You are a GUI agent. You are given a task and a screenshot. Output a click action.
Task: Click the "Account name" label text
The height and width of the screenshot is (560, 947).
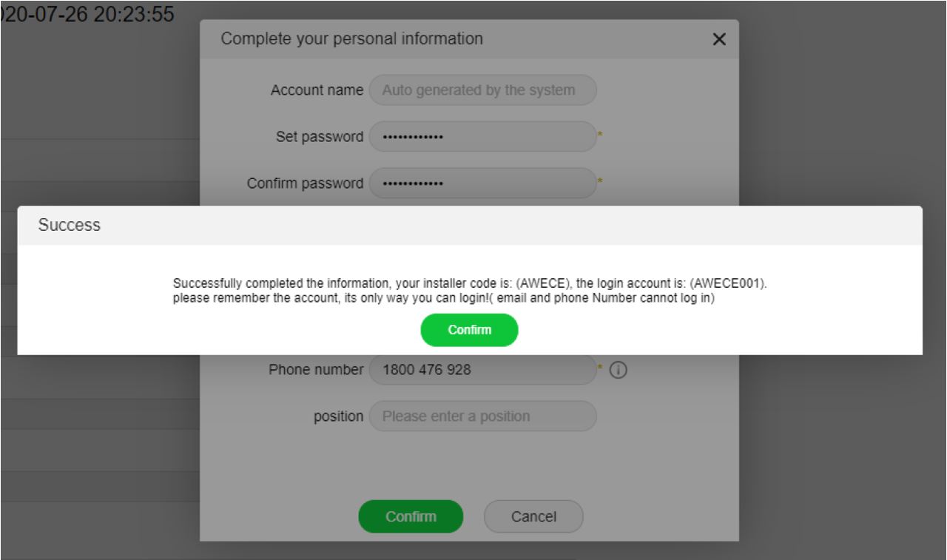[x=317, y=92]
